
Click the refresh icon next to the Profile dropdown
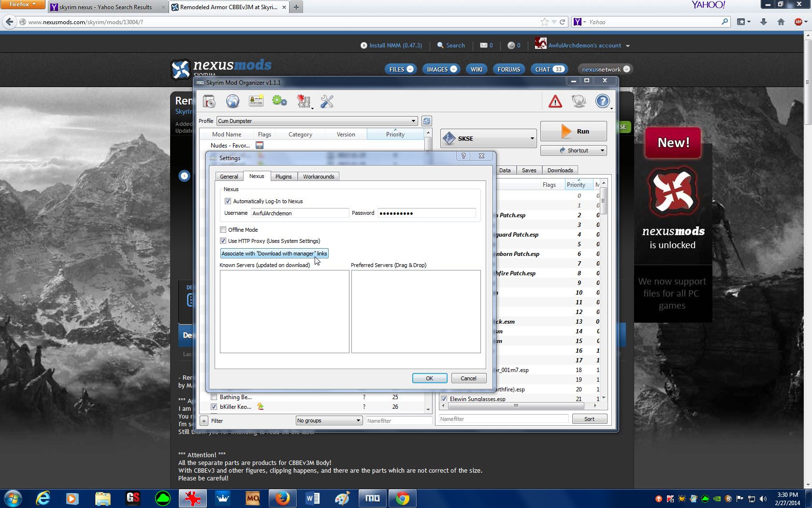point(426,121)
